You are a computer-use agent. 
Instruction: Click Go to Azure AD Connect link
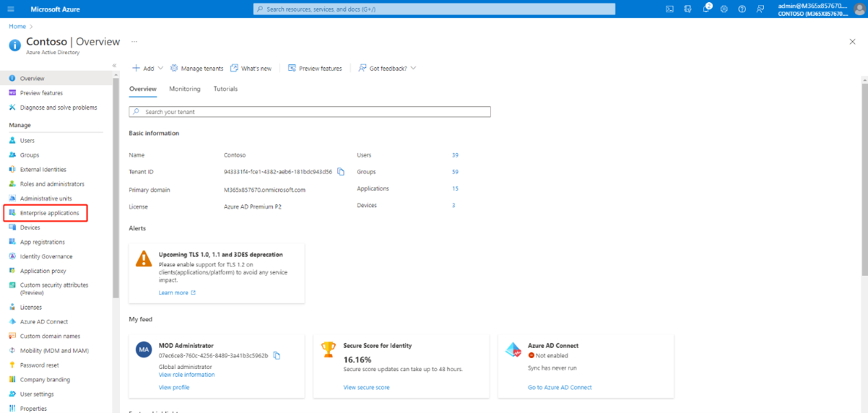[x=560, y=388]
